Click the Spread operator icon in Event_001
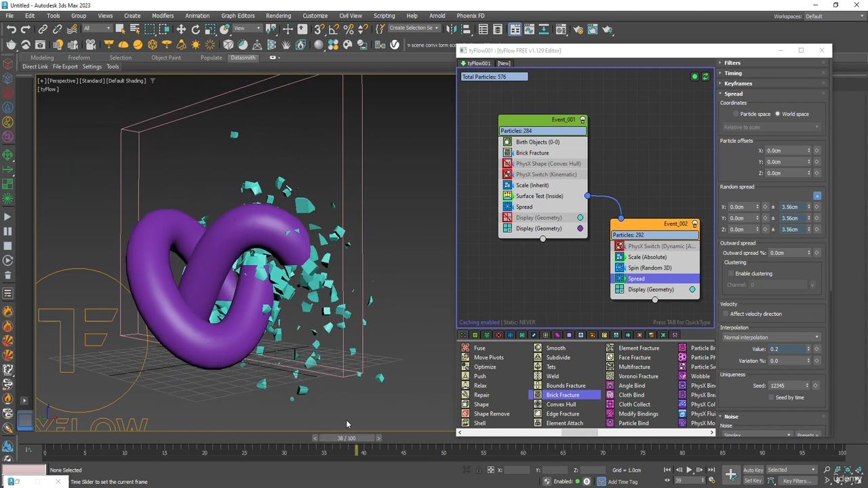 507,207
